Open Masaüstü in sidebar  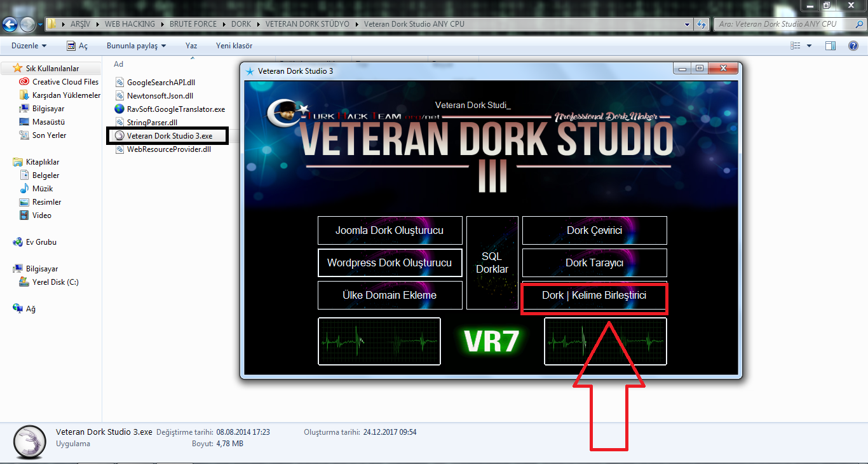(48, 121)
